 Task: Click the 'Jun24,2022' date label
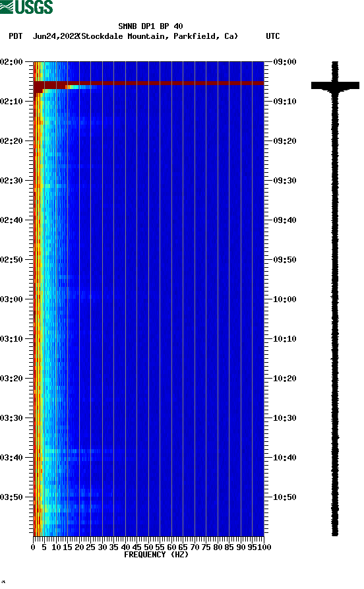click(x=55, y=36)
